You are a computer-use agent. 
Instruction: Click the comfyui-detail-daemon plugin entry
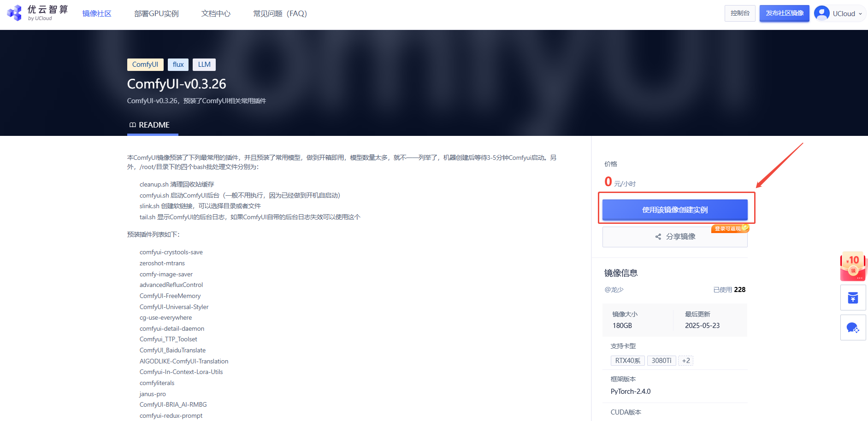tap(172, 329)
